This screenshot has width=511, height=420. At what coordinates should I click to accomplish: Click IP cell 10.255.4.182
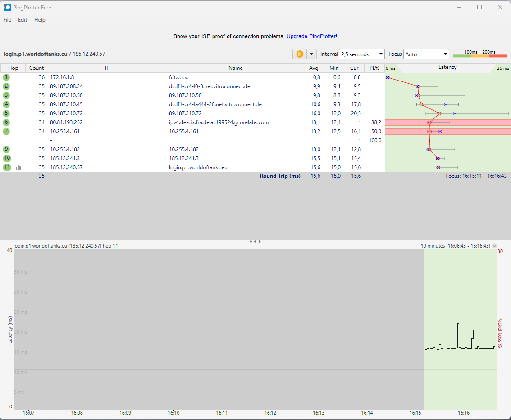pos(64,149)
